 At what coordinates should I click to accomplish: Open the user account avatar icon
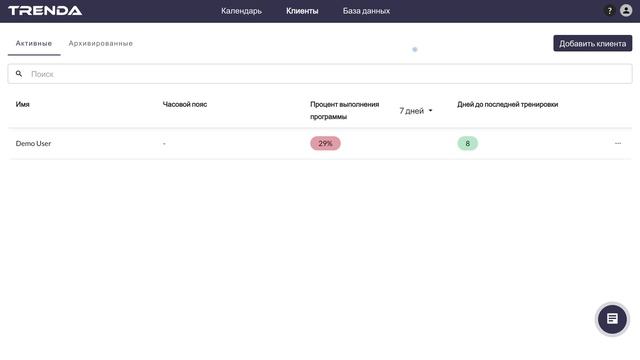[626, 11]
